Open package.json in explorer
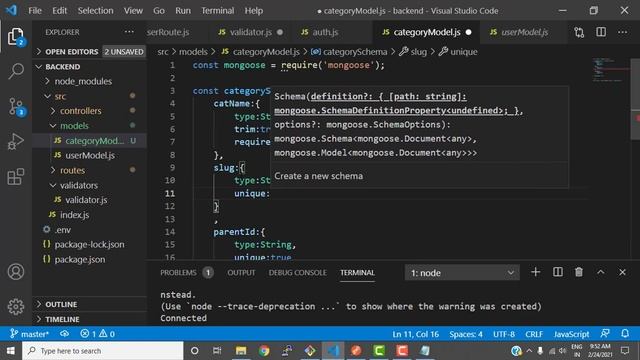640x360 pixels. (x=80, y=260)
